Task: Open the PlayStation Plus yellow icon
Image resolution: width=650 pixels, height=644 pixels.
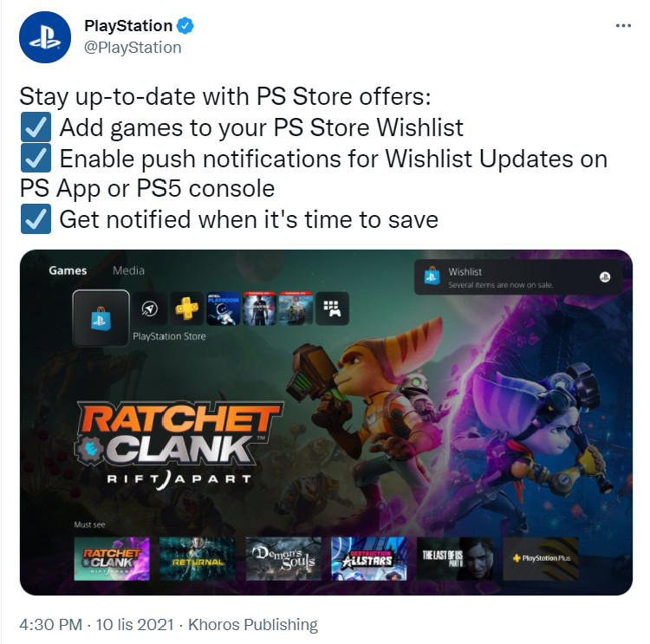Action: (x=186, y=309)
